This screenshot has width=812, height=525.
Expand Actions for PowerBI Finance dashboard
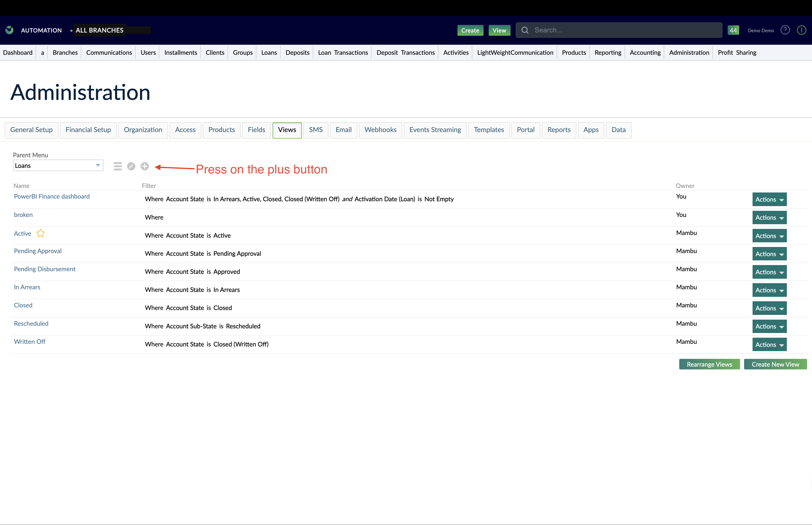coord(769,199)
